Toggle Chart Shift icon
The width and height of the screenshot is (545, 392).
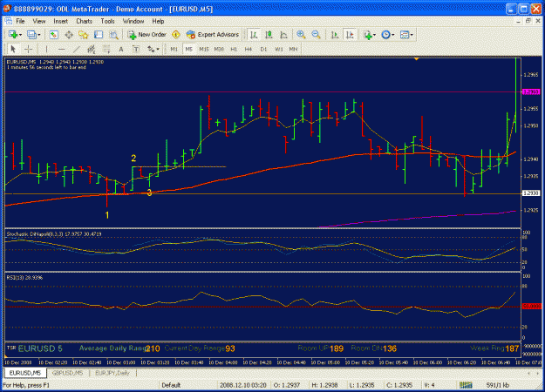[350, 35]
